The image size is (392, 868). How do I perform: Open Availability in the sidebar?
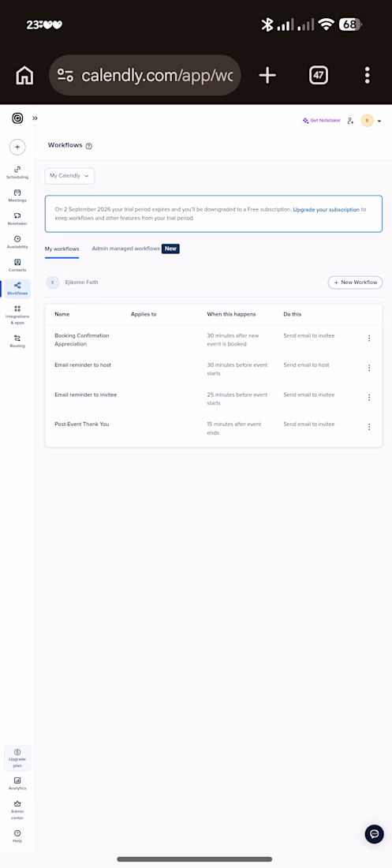(x=17, y=242)
